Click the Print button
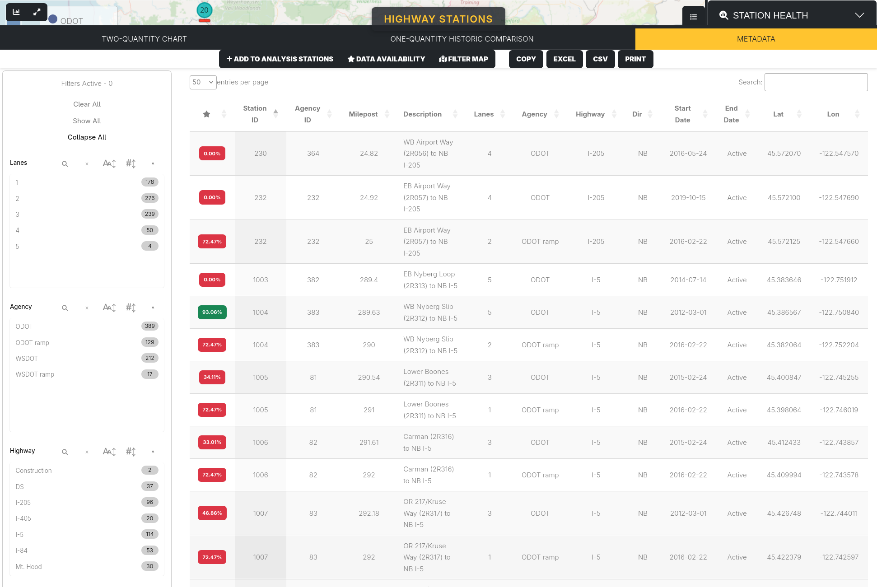Viewport: 877px width, 588px height. click(635, 59)
